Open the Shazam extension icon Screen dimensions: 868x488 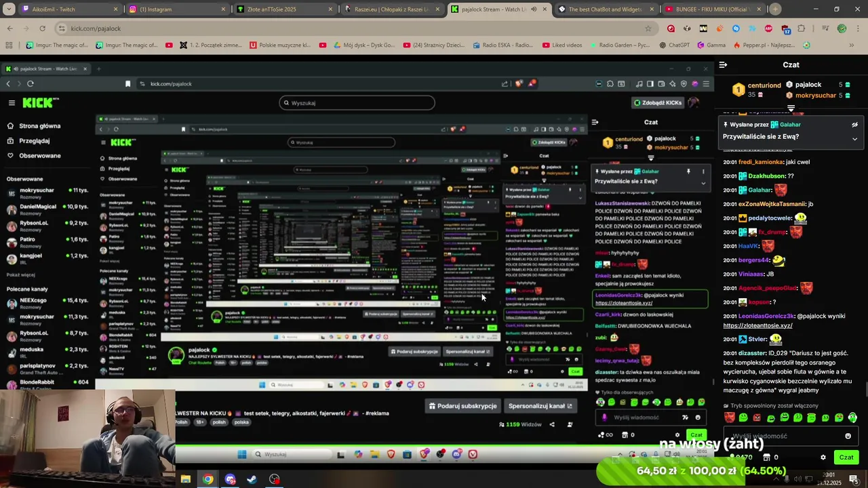tap(736, 28)
